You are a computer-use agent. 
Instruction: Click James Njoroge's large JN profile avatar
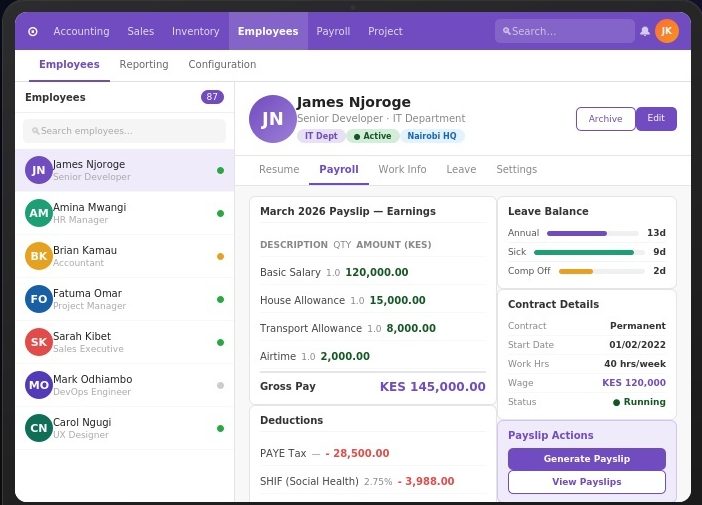tap(272, 119)
